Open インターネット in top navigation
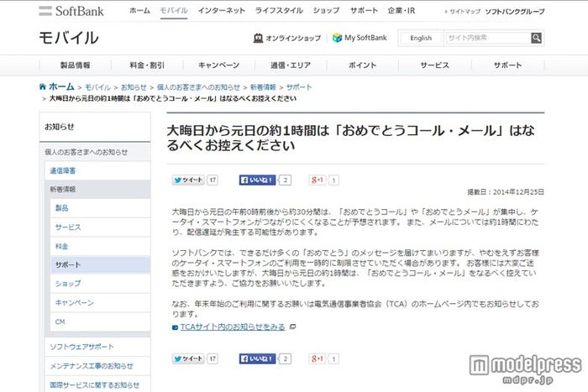Image resolution: width=588 pixels, height=392 pixels. [221, 11]
